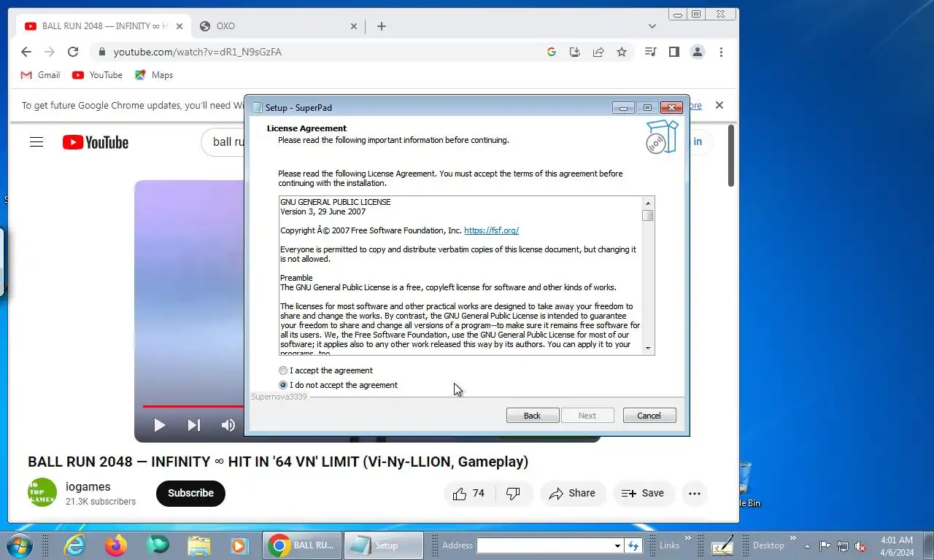The width and height of the screenshot is (934, 560).
Task: Share the YouTube video
Action: pyautogui.click(x=573, y=494)
